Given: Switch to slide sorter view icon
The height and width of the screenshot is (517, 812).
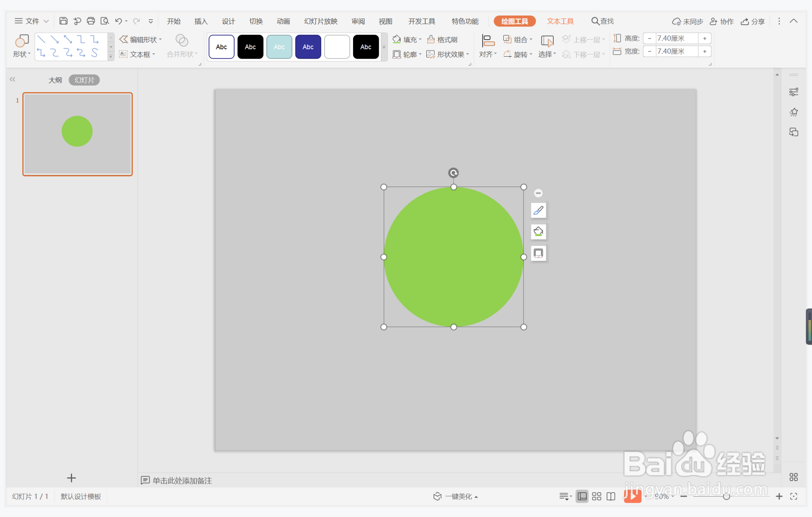Looking at the screenshot, I should pos(597,496).
